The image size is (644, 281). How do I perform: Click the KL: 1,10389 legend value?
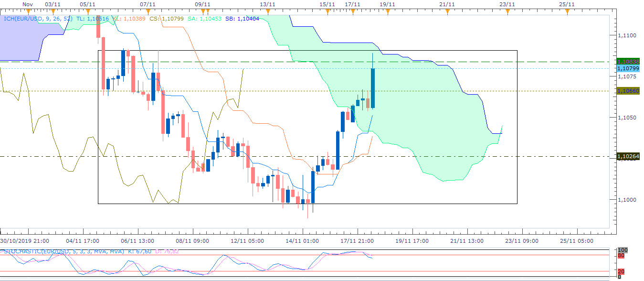tap(129, 19)
